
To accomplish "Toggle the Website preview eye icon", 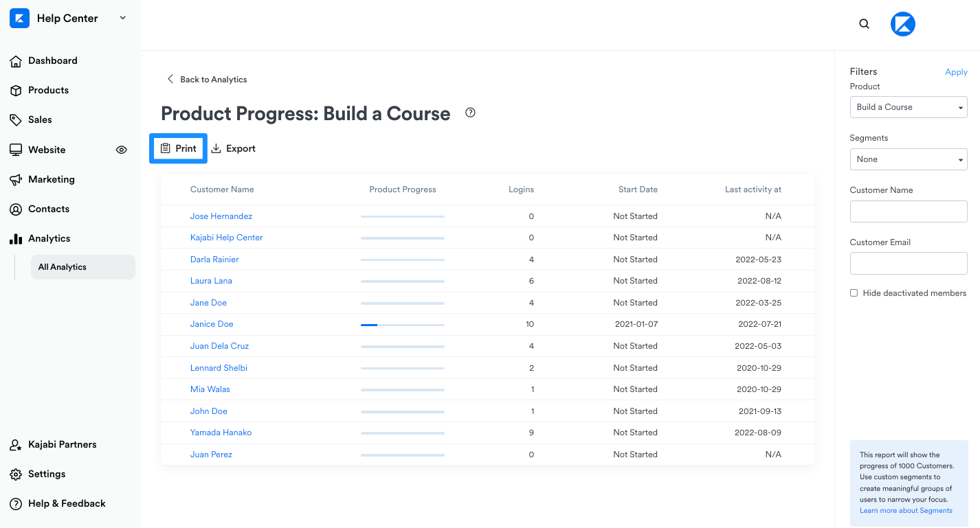I will 122,150.
